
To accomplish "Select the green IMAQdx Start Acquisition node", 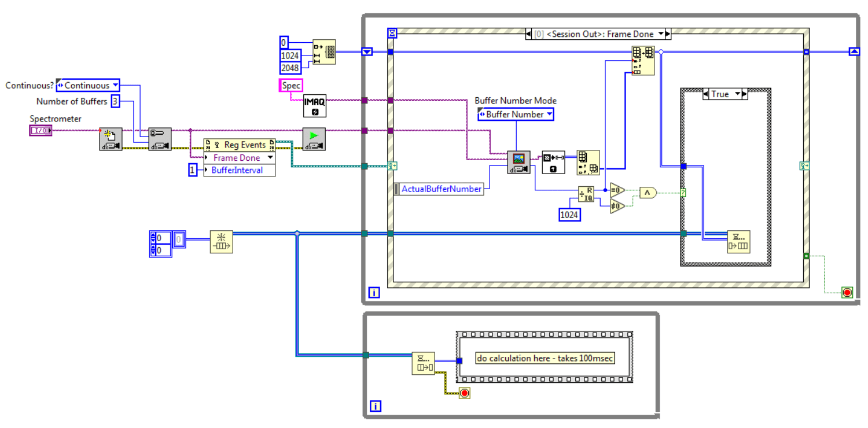I will pos(314,139).
